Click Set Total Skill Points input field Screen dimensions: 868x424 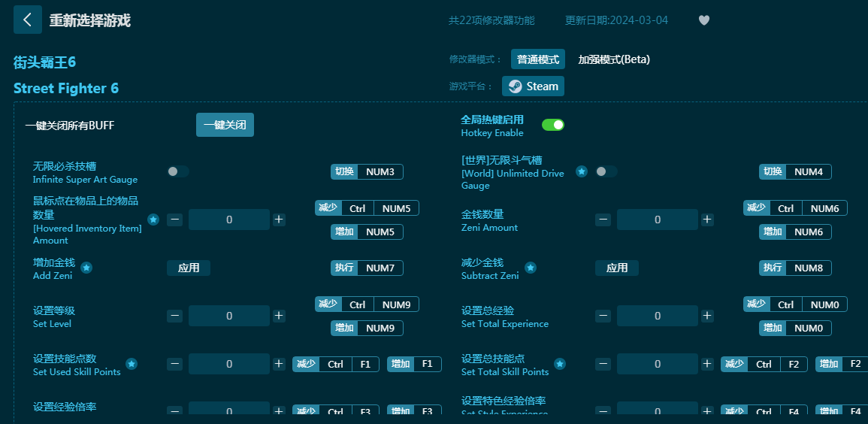point(657,364)
